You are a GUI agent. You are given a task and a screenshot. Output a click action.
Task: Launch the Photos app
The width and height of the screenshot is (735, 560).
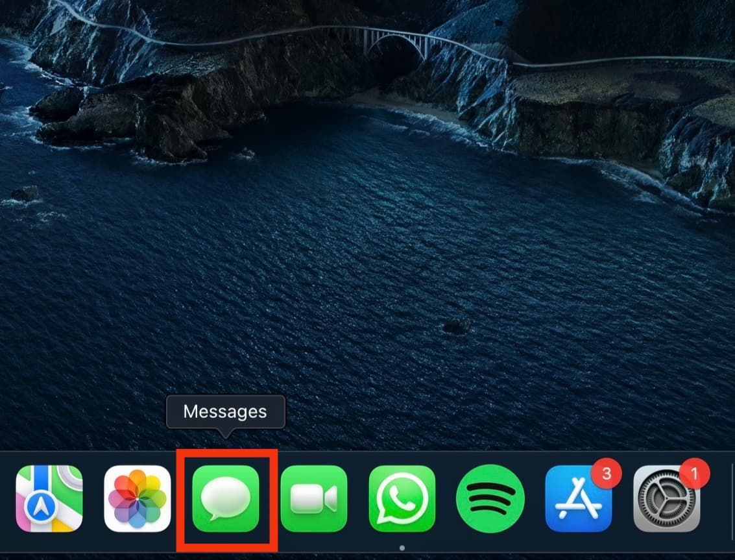pyautogui.click(x=138, y=498)
